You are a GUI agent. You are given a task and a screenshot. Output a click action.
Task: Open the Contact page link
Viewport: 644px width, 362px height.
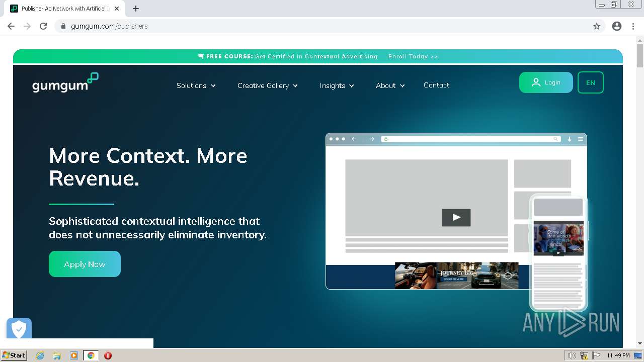pos(436,85)
